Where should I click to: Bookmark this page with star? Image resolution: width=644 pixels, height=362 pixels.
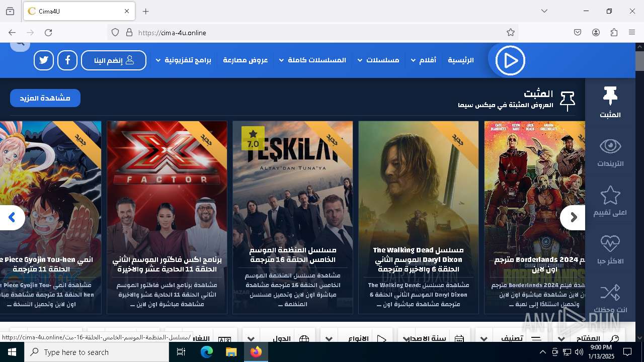(511, 32)
